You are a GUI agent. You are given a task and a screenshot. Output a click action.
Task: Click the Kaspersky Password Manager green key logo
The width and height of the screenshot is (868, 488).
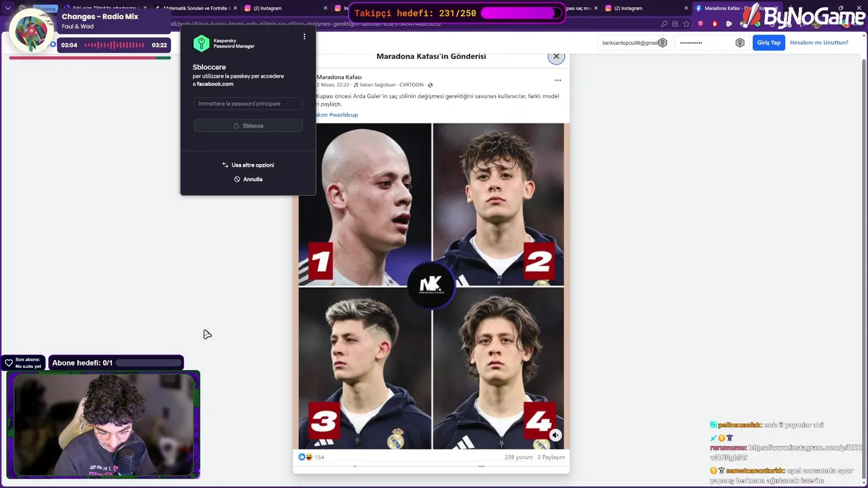click(201, 43)
